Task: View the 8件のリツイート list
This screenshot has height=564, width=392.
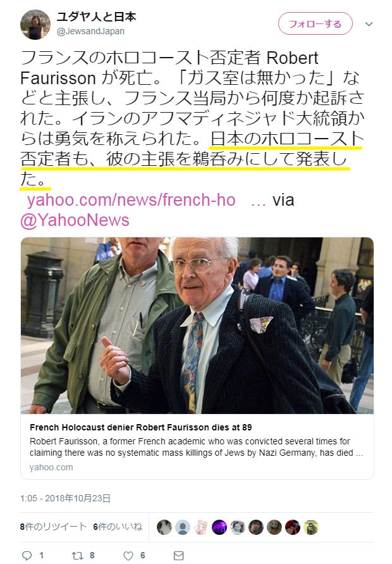Action: 53,527
